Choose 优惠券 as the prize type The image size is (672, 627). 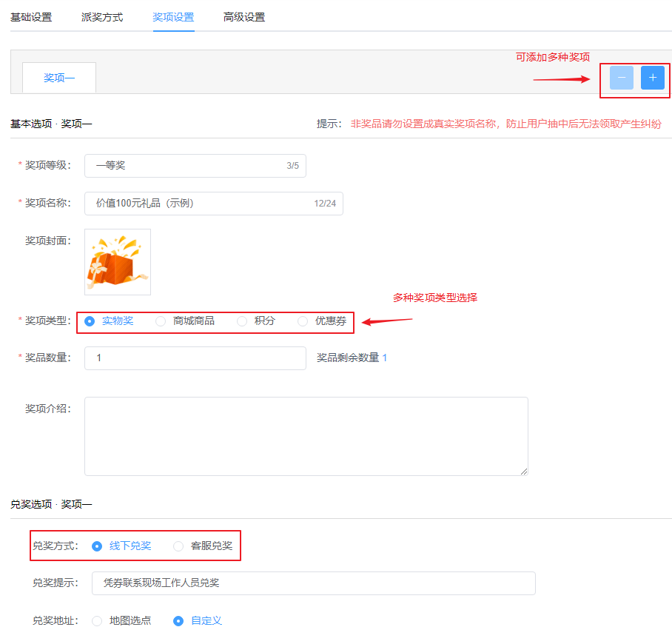pos(303,321)
